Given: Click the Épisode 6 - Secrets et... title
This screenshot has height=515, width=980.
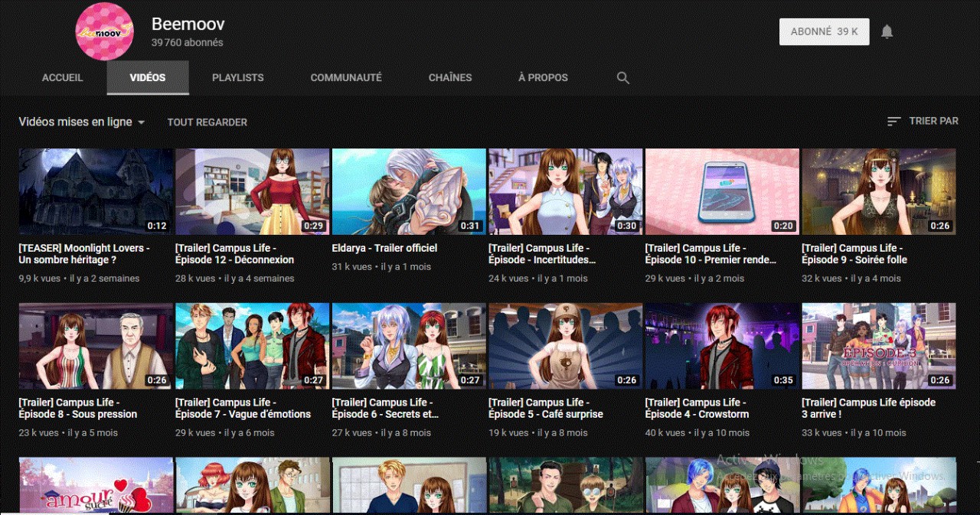Looking at the screenshot, I should coord(385,408).
